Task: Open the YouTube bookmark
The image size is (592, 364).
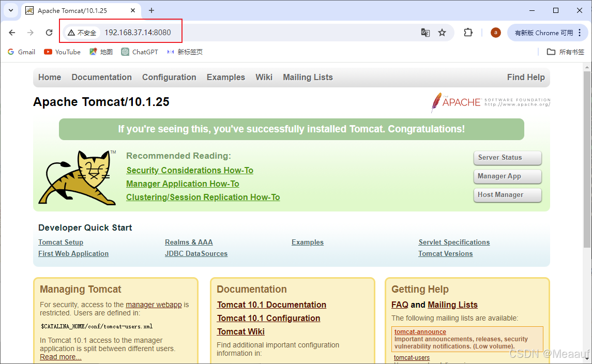Action: click(62, 52)
